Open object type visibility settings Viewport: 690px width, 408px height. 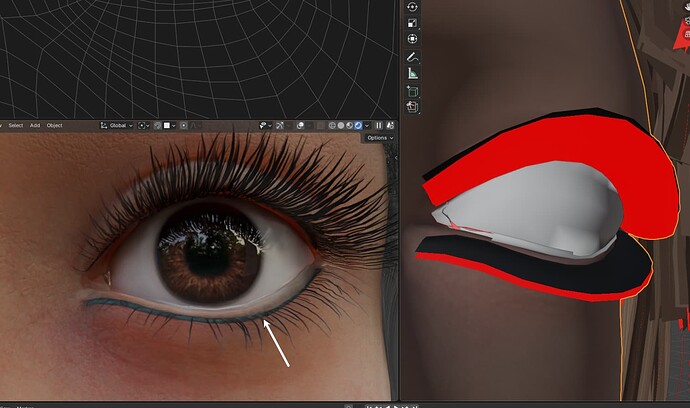tap(266, 125)
